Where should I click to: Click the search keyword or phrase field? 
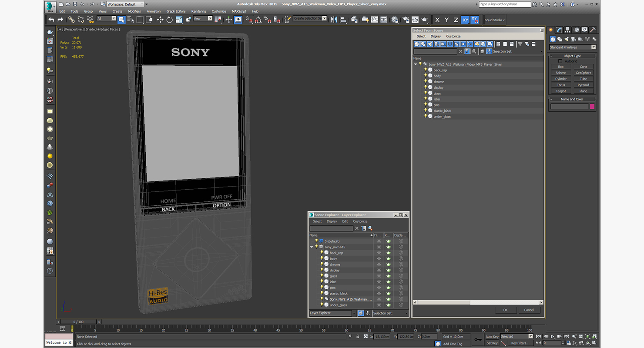pos(505,4)
